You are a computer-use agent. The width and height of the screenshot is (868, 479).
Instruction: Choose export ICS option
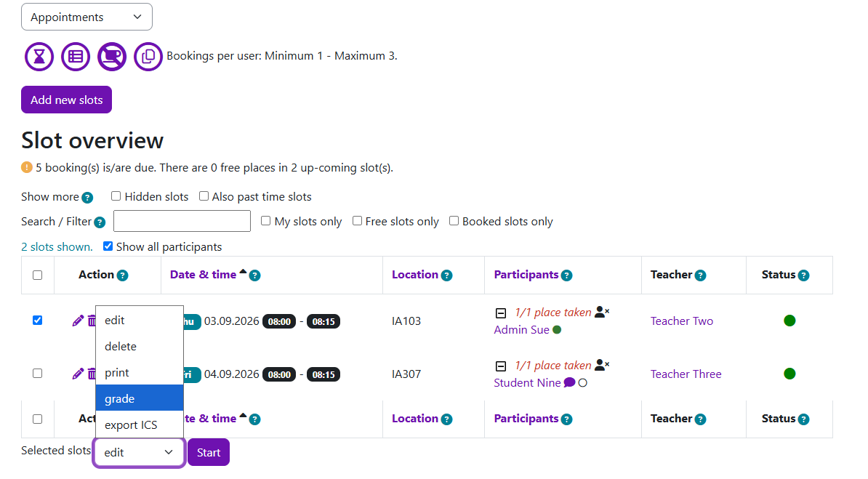tap(140, 424)
